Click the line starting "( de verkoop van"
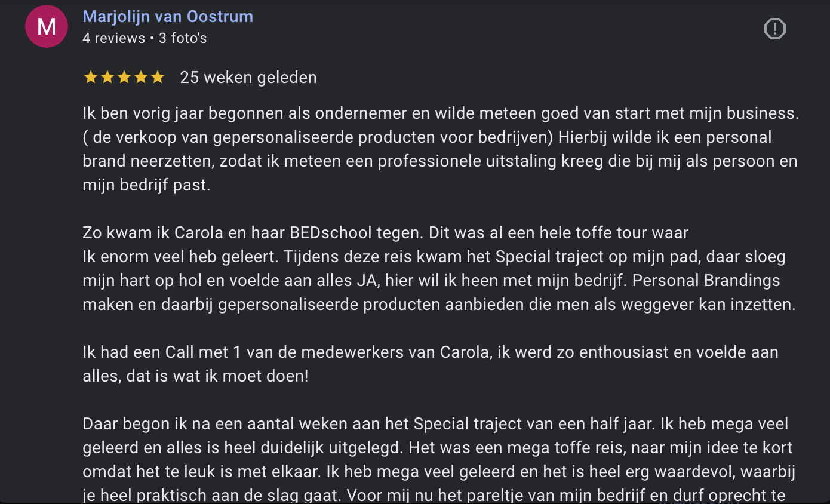830x504 pixels. tap(427, 137)
